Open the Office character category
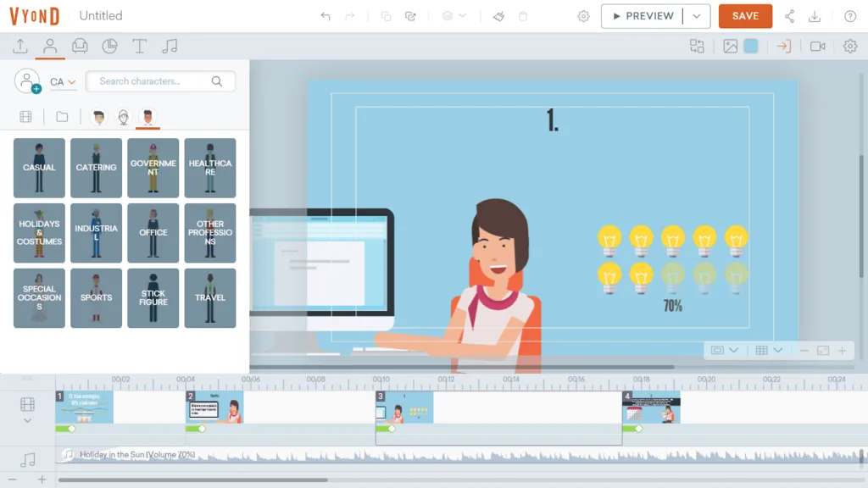 coord(153,233)
